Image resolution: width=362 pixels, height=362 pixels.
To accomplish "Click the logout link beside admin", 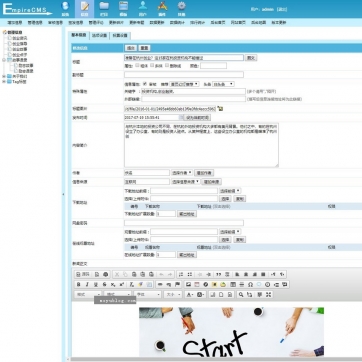I will 282,9.
